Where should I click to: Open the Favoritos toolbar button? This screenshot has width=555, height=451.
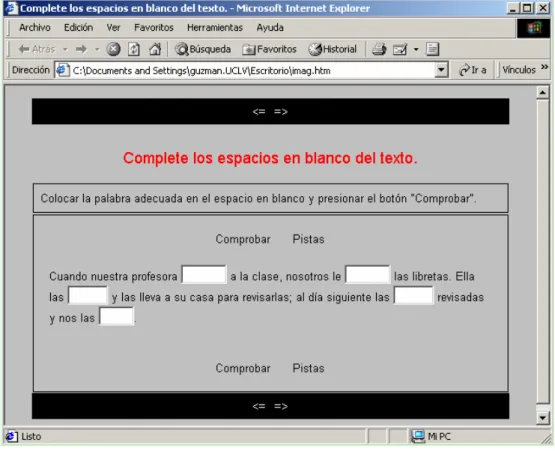coord(269,49)
